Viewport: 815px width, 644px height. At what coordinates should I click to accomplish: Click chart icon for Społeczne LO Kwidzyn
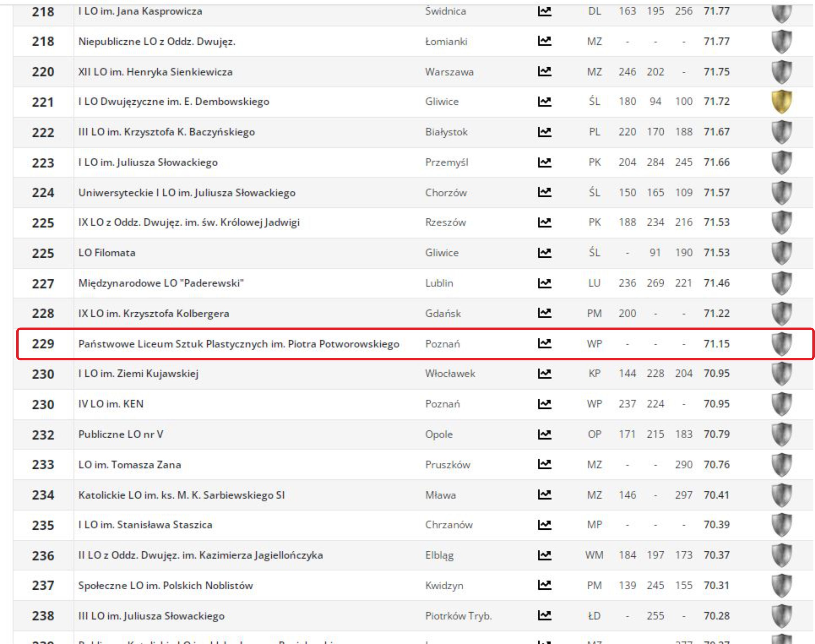tap(544, 585)
